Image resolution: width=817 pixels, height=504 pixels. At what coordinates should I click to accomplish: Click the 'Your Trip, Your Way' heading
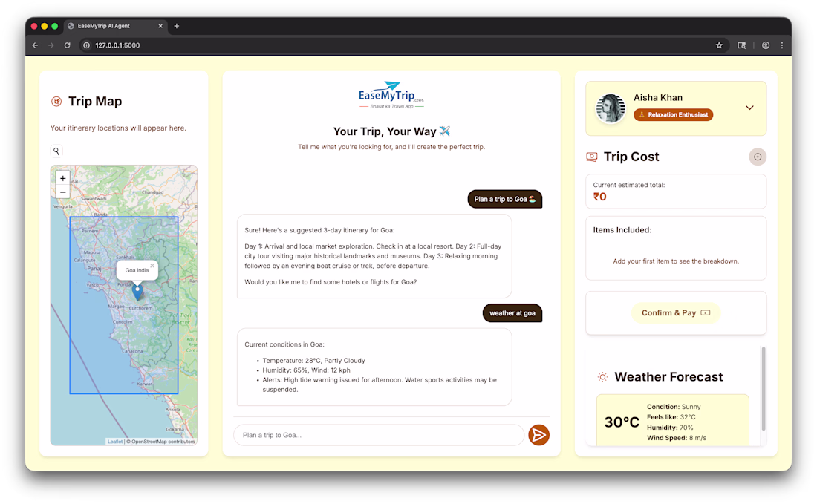(391, 131)
